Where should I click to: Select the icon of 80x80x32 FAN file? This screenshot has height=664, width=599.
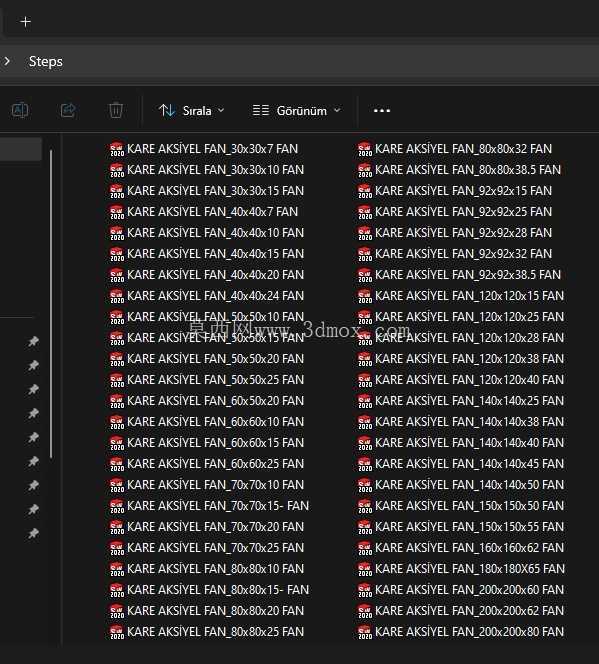(x=365, y=149)
